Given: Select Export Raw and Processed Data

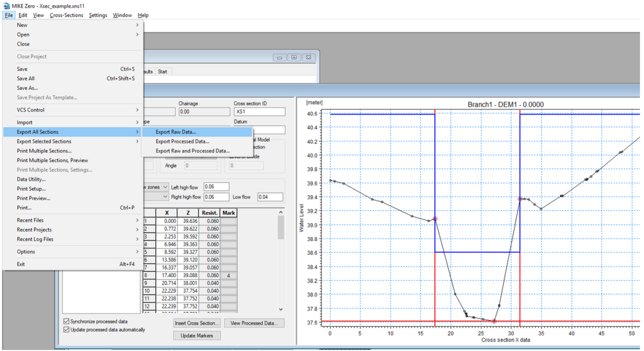Looking at the screenshot, I should tap(192, 151).
